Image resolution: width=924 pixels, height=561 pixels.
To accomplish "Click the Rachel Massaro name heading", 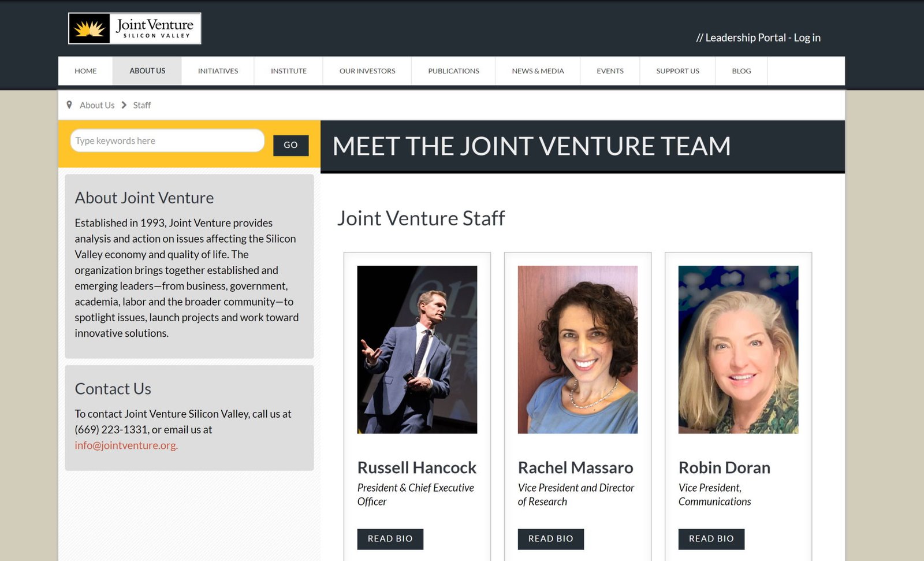I will coord(576,467).
